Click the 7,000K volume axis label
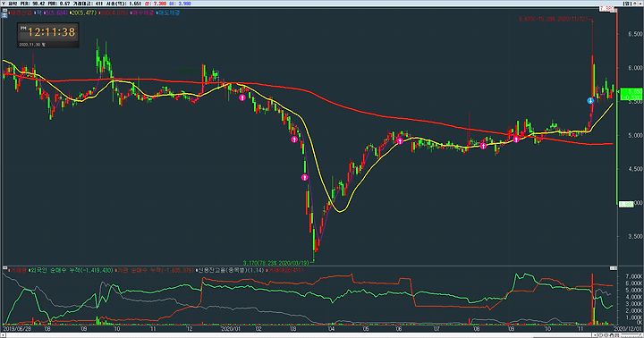The width and height of the screenshot is (644, 338). 634,277
